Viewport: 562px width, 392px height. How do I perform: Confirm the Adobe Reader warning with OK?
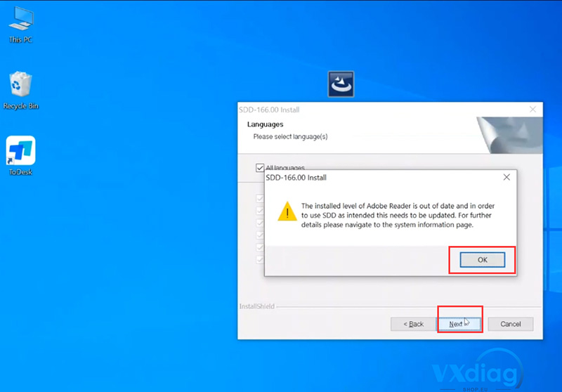point(483,260)
